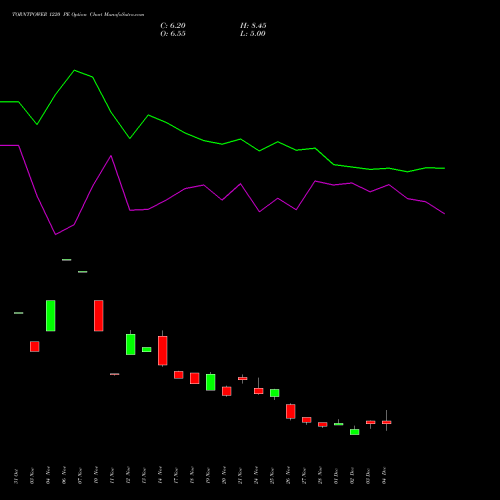Click the 24 Nov date label
The image size is (500, 500).
(256, 475)
